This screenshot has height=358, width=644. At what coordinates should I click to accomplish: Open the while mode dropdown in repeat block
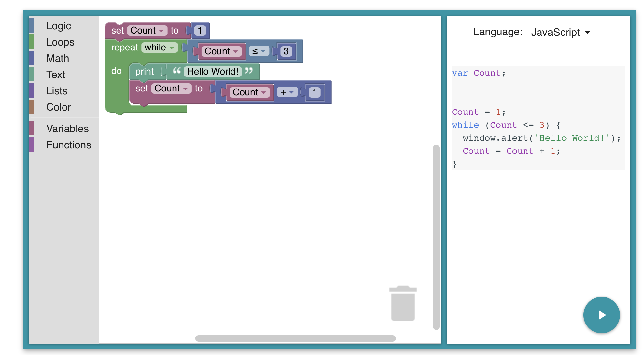pos(160,48)
